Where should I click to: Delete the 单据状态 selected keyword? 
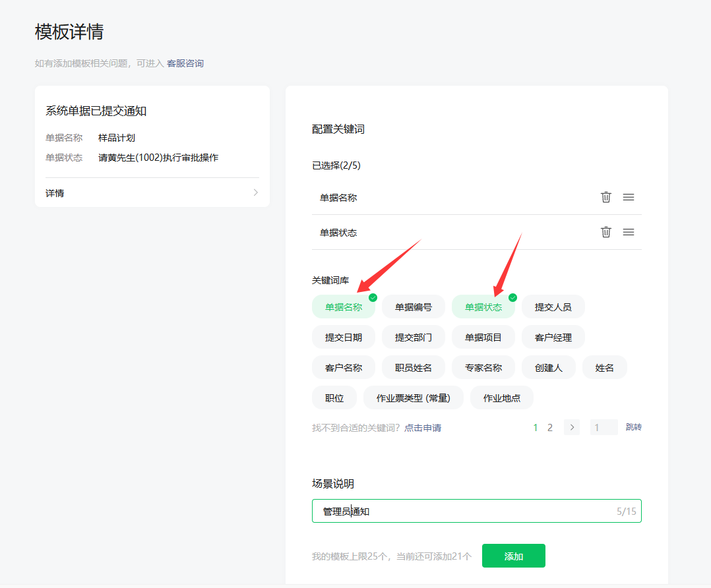point(605,232)
